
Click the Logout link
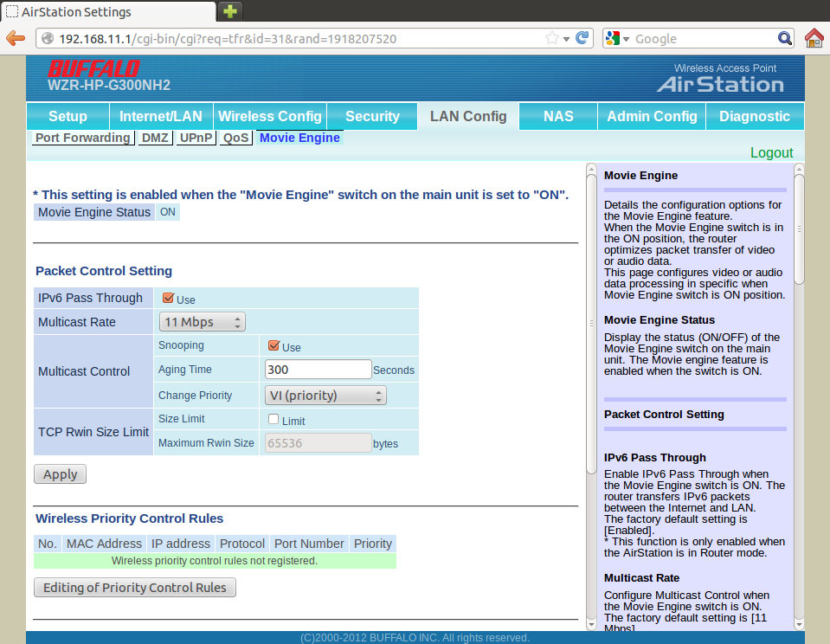(771, 152)
